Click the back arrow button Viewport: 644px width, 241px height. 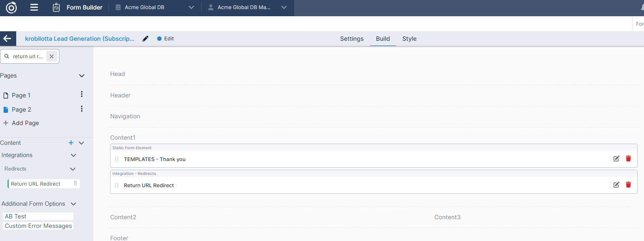8,38
